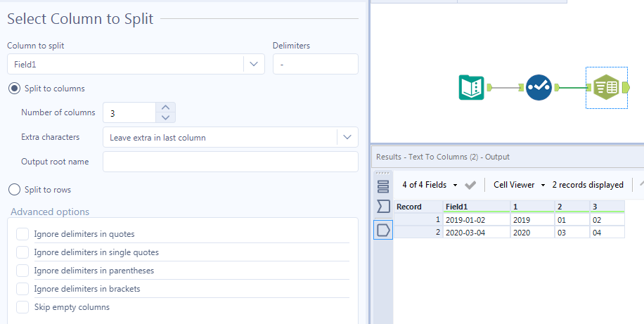Increase the Number of columns value
This screenshot has width=644, height=324.
click(x=165, y=108)
